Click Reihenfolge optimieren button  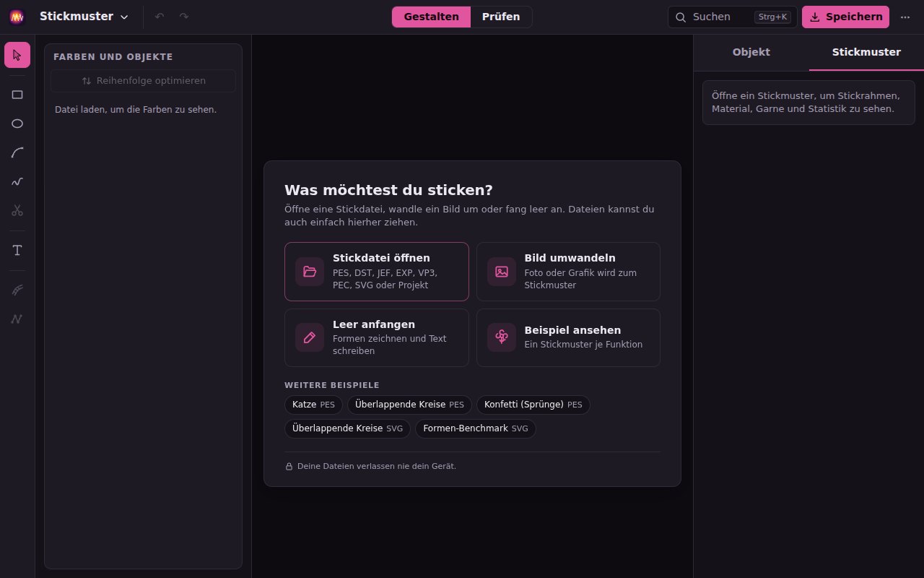[143, 81]
